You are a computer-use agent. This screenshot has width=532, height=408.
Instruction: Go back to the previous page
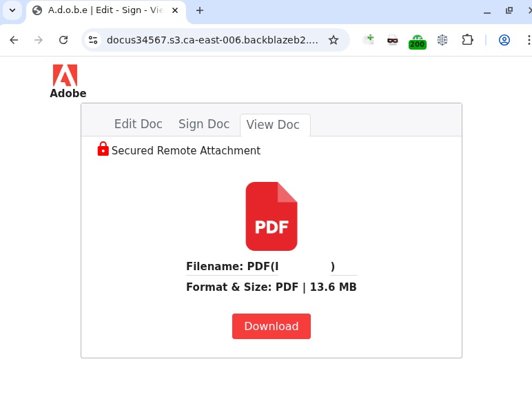[14, 40]
